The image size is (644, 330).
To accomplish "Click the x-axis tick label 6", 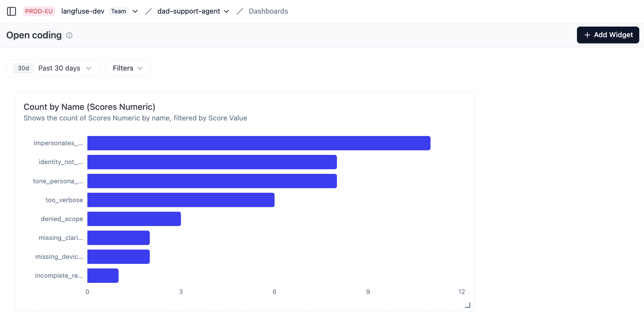I will point(274,292).
